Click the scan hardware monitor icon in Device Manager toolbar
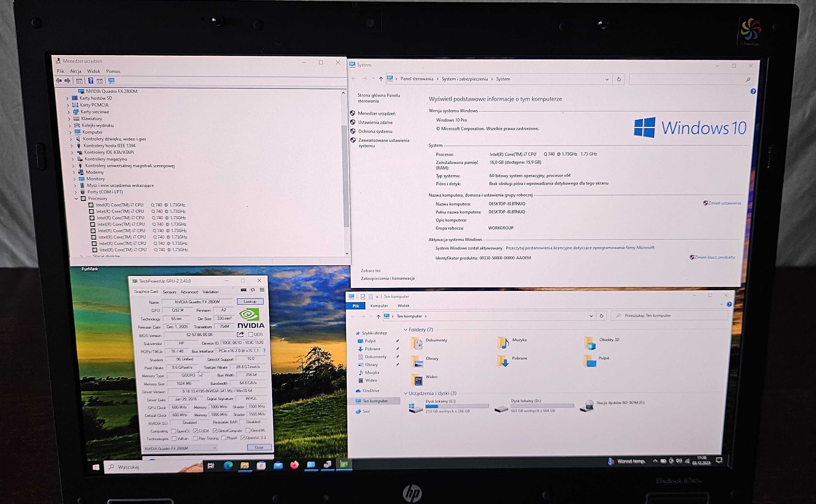This screenshot has height=504, width=816. (111, 81)
